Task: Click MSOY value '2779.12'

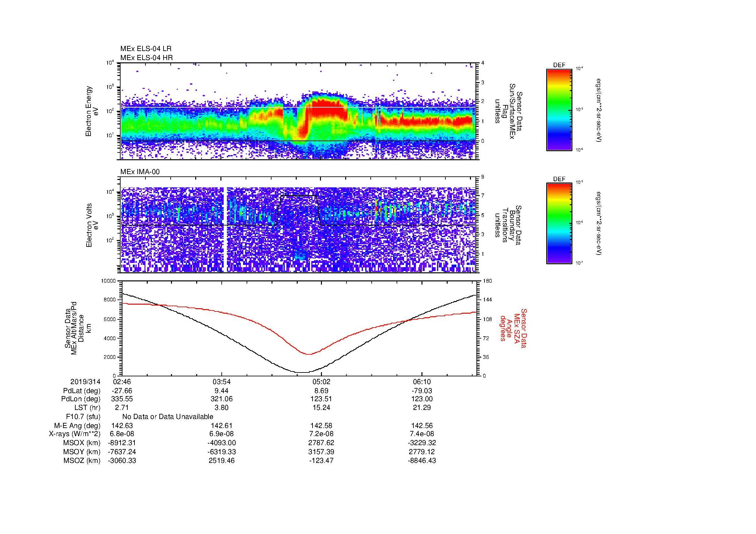Action: click(422, 452)
